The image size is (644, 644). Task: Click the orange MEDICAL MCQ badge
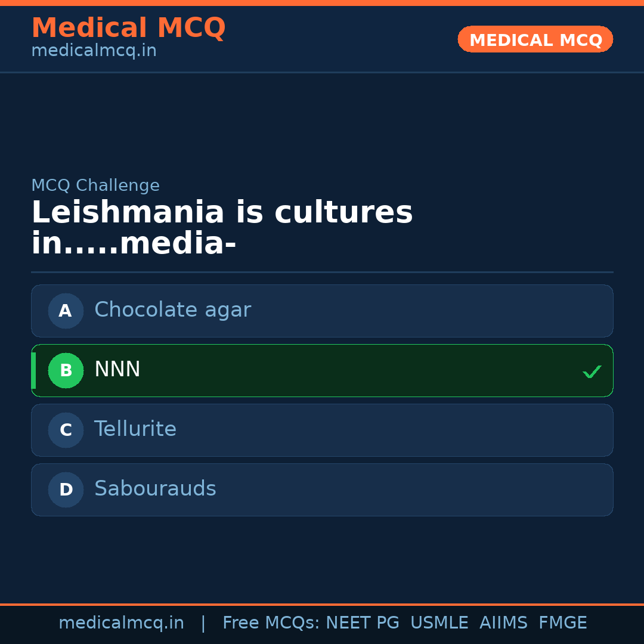(x=535, y=39)
